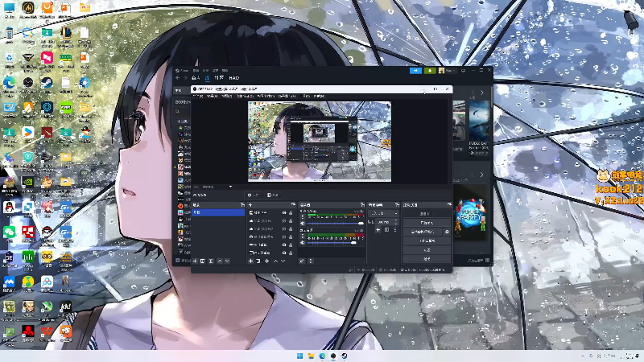This screenshot has width=644, height=362.
Task: Click Start Streaming in OBS Controls
Action: click(x=427, y=214)
